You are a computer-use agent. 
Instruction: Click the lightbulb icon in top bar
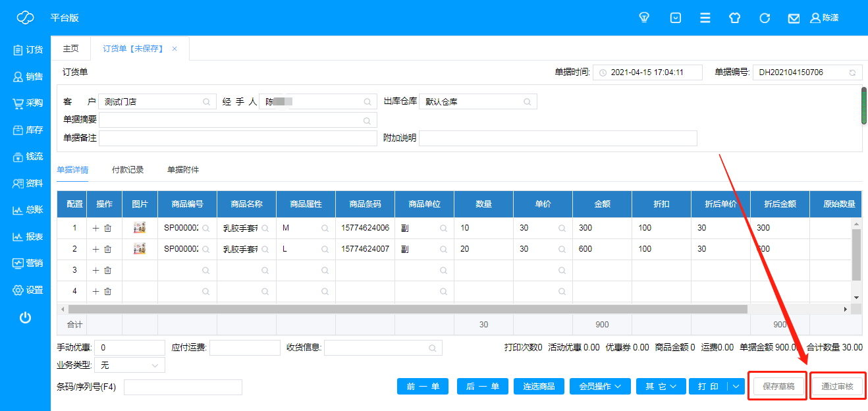(645, 18)
